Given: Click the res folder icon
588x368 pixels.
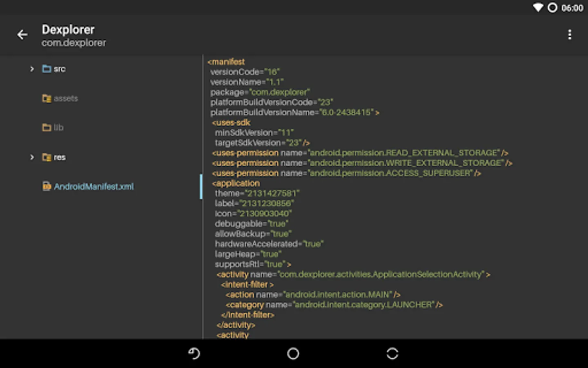Looking at the screenshot, I should point(47,157).
